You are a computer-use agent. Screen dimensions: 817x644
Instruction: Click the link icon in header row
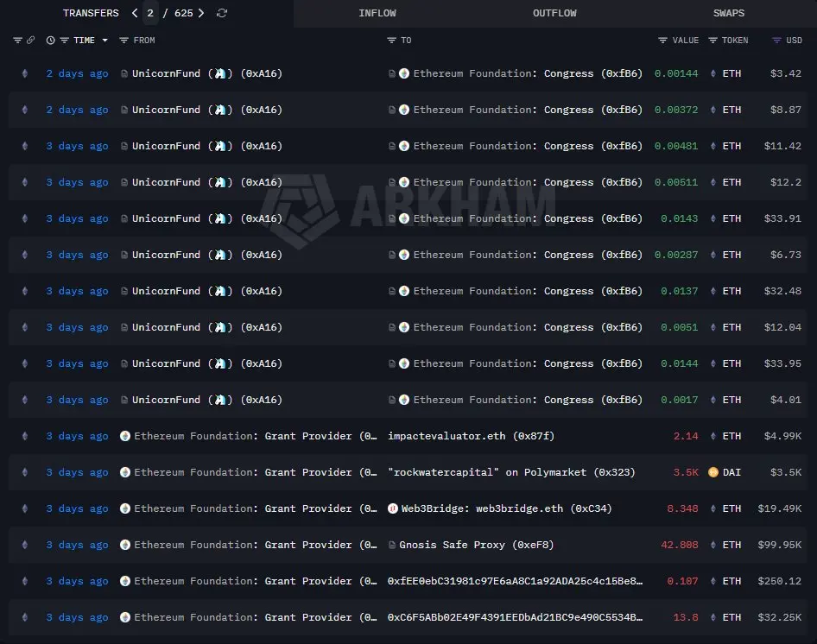31,40
